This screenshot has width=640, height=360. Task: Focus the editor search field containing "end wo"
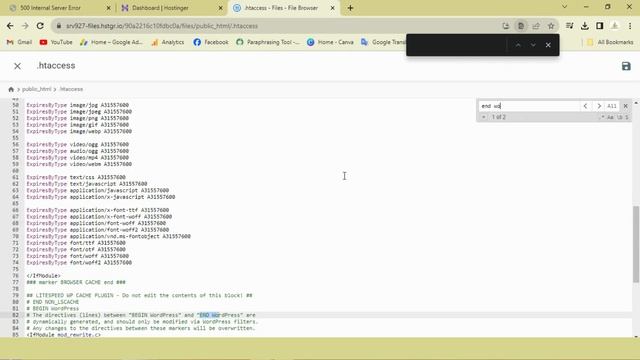529,106
